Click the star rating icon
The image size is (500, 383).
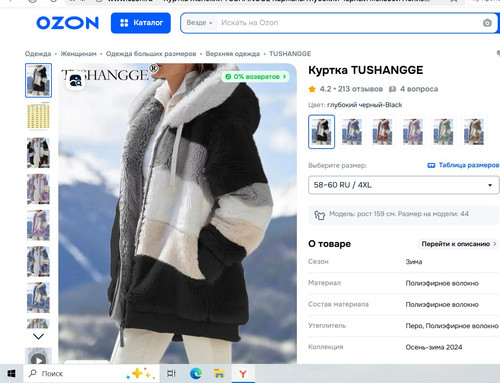[x=312, y=89]
